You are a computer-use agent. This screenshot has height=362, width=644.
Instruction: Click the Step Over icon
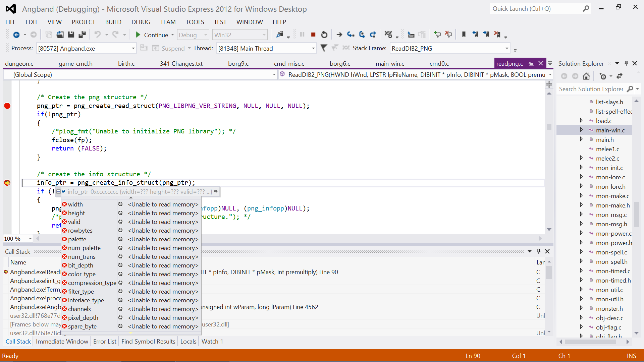pyautogui.click(x=362, y=35)
